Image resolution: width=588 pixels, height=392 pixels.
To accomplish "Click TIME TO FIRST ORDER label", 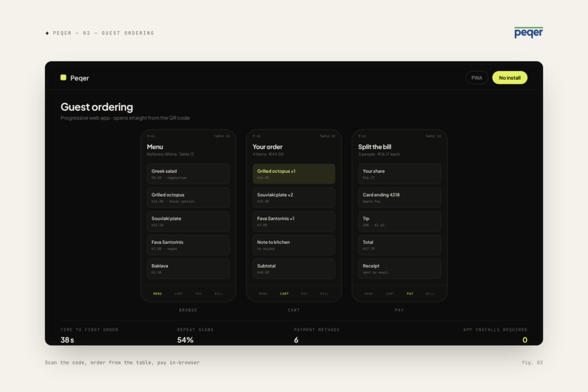I will (x=89, y=330).
